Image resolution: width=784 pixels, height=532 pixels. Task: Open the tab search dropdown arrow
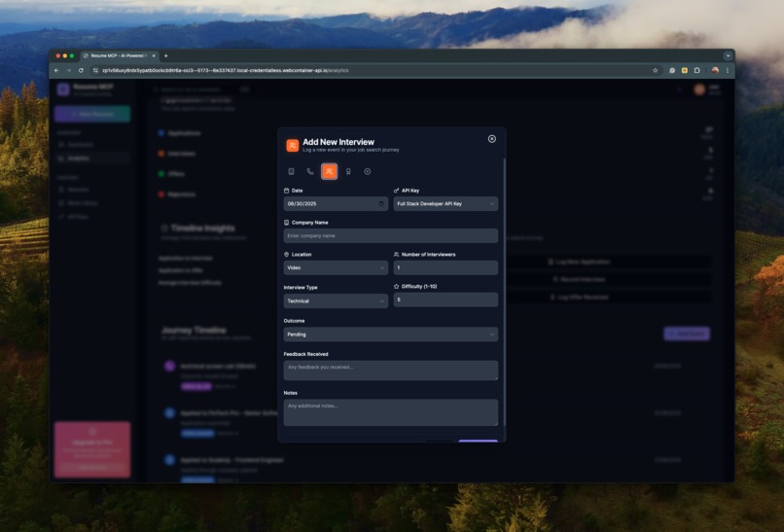[728, 56]
